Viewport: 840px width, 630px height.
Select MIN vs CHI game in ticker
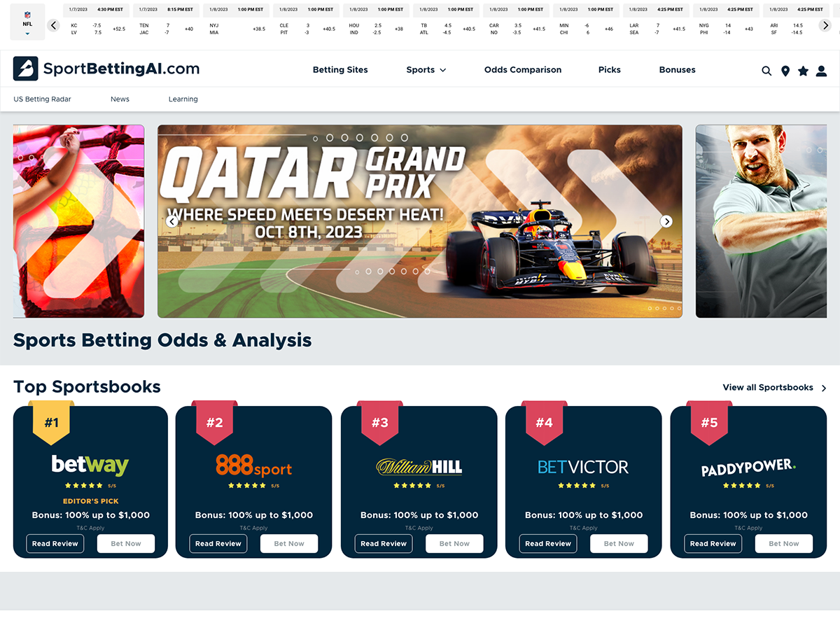coord(586,22)
